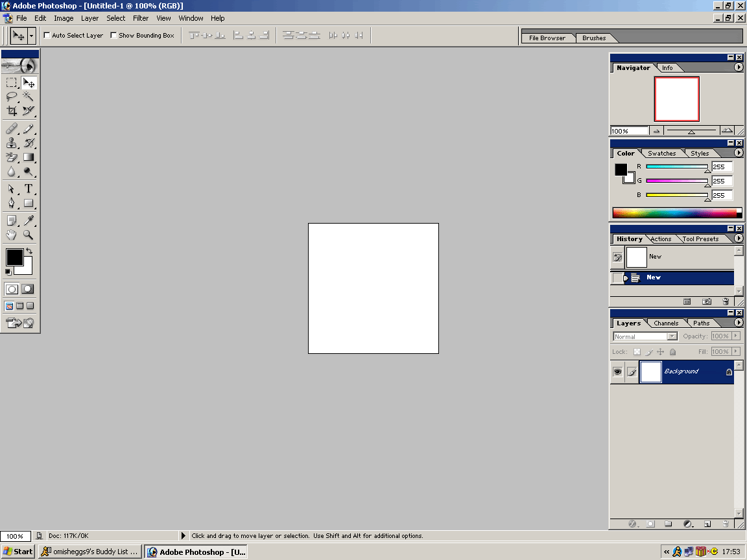Open the Layers panel options menu
747x560 pixels.
click(739, 322)
